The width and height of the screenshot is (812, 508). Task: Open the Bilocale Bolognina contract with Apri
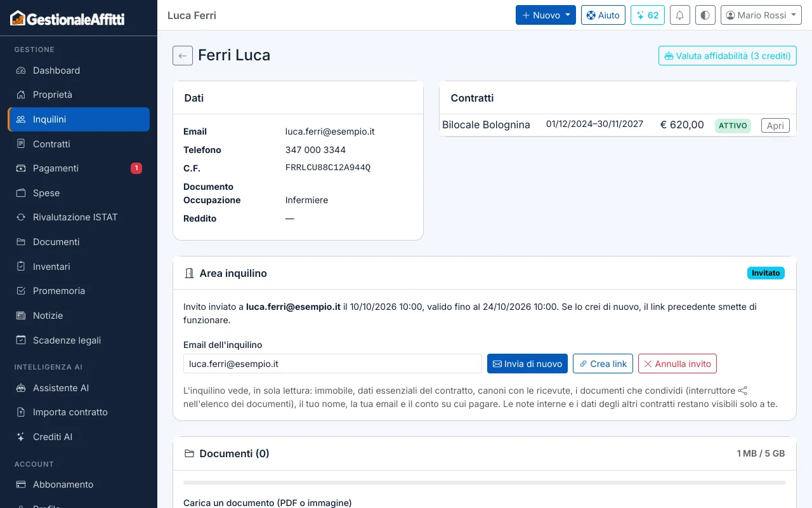point(775,126)
